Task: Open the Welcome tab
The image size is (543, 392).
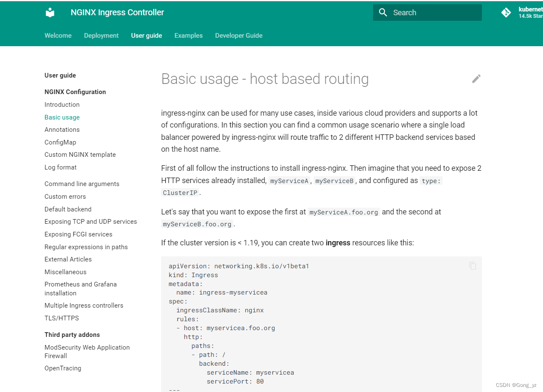Action: (58, 36)
